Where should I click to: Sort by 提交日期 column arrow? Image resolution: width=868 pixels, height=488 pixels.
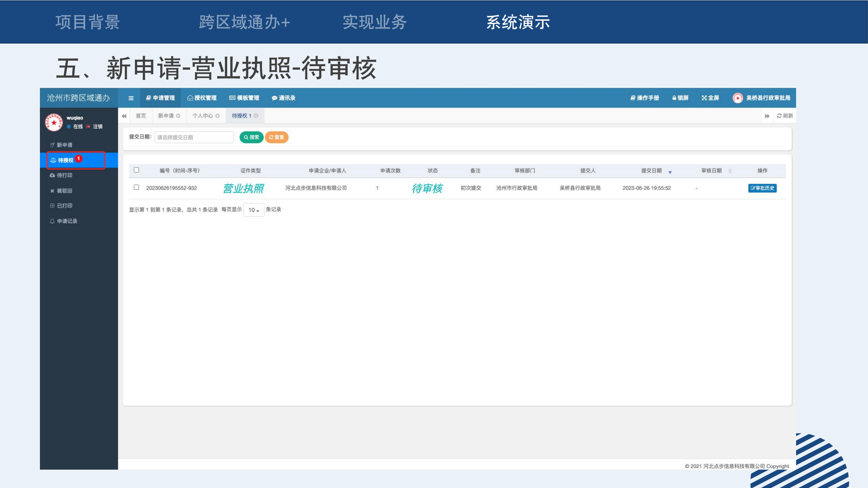coord(670,172)
